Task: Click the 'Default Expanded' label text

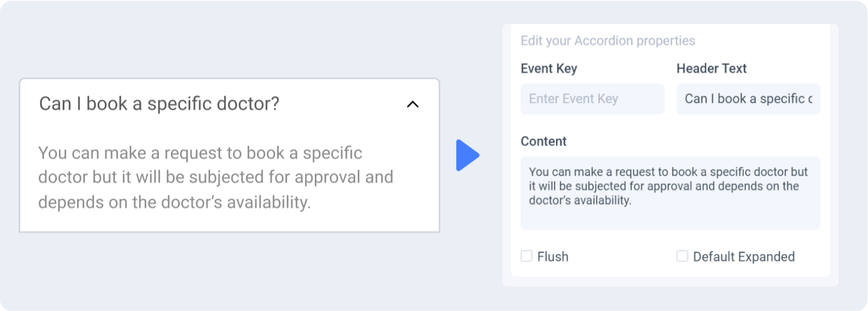Action: (744, 257)
